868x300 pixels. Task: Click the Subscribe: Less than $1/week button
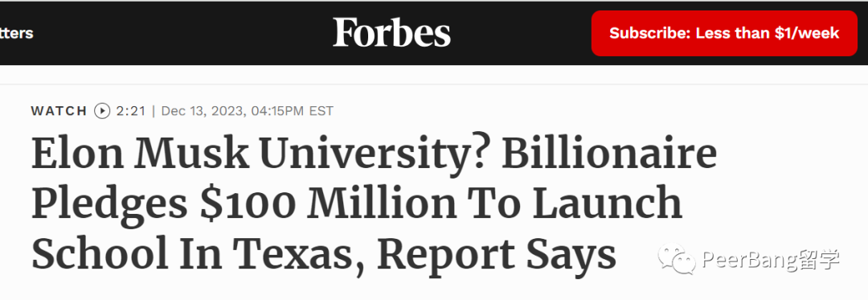pos(724,33)
